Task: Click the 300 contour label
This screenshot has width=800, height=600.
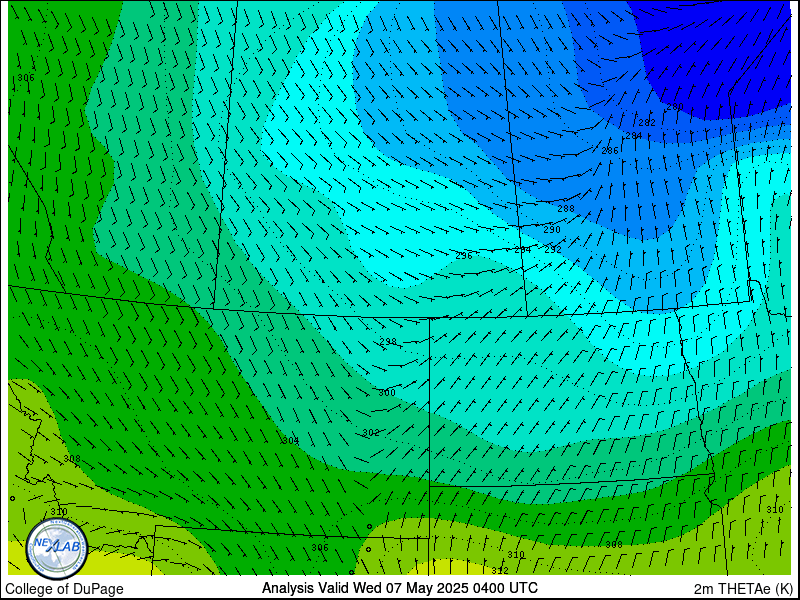Action: tap(387, 393)
